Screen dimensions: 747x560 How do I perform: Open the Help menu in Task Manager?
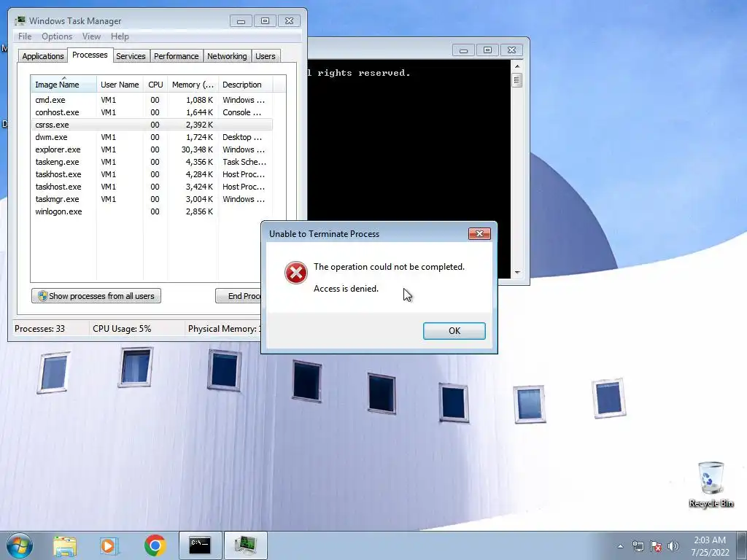[120, 36]
